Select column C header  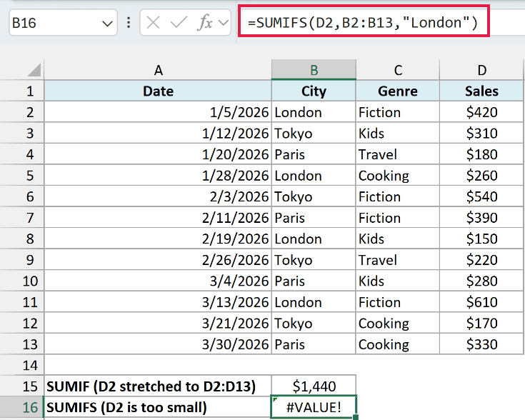coord(398,70)
